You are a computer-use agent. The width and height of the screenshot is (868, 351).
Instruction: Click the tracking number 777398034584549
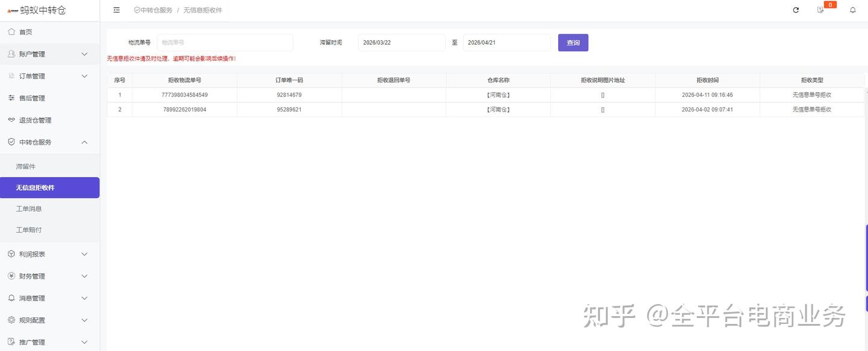point(184,95)
